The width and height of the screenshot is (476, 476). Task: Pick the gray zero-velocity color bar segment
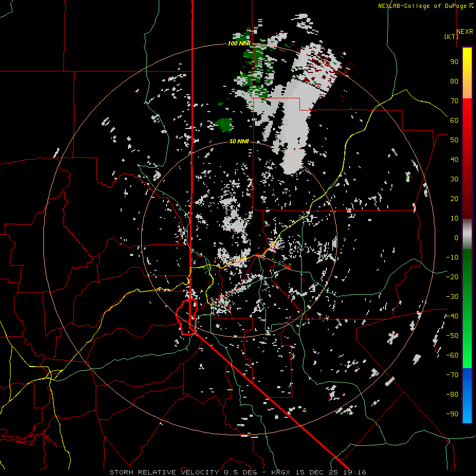pos(467,234)
